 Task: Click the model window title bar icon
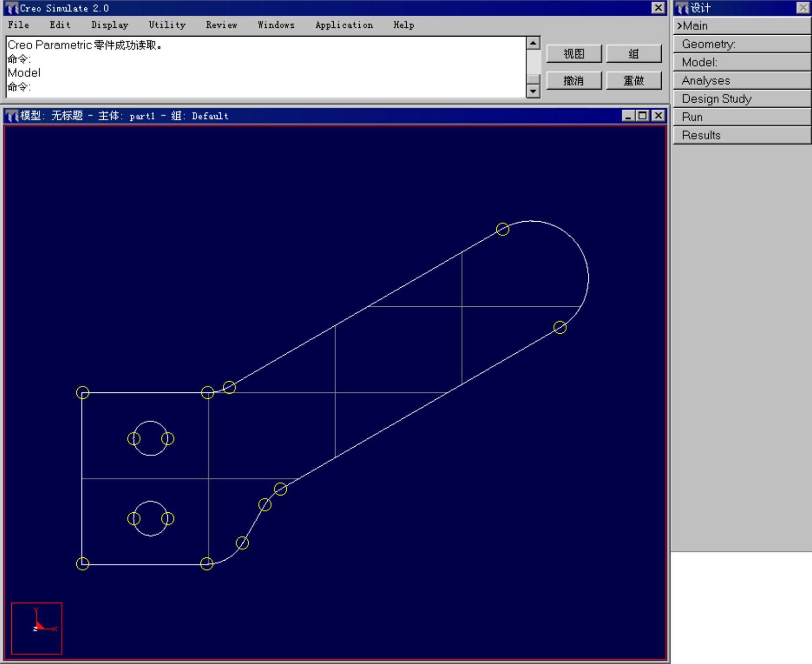[x=12, y=116]
